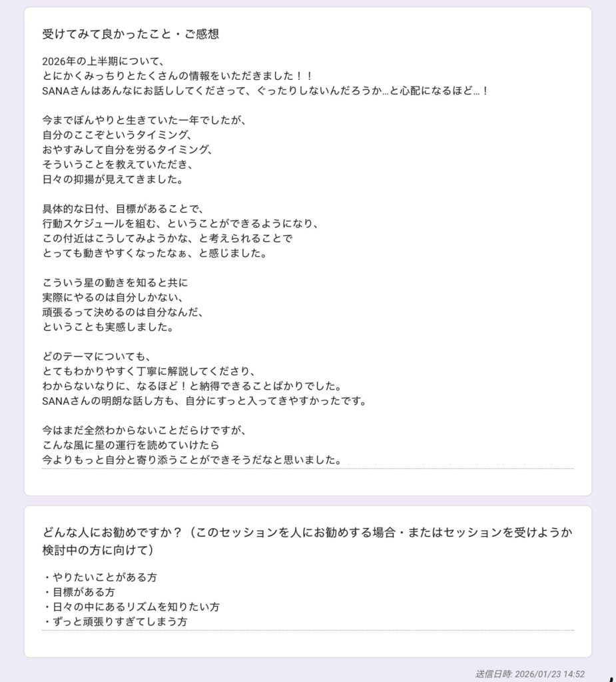This screenshot has height=682, width=616.
Task: Click the line 頑張るって決めるのは自分なんだ
Action: point(123,312)
